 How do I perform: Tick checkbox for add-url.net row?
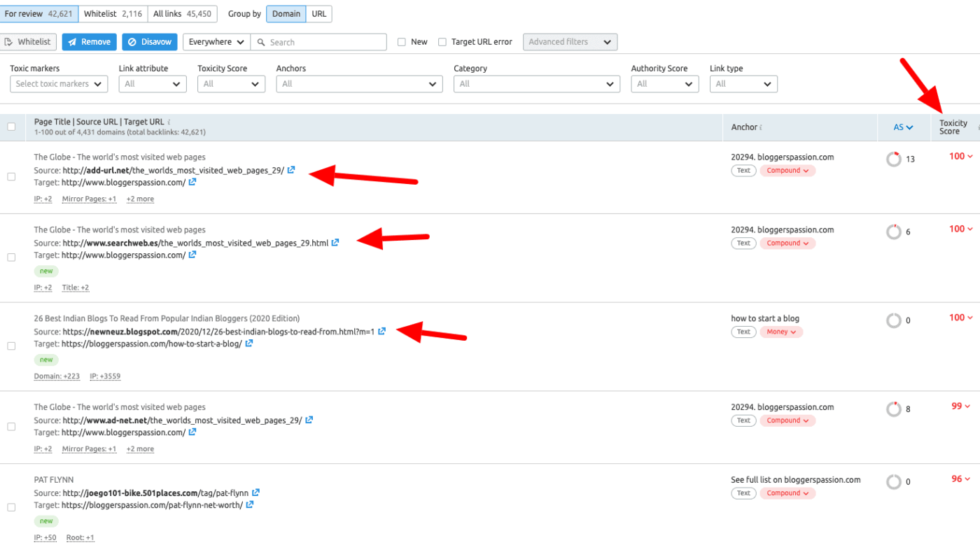point(11,176)
